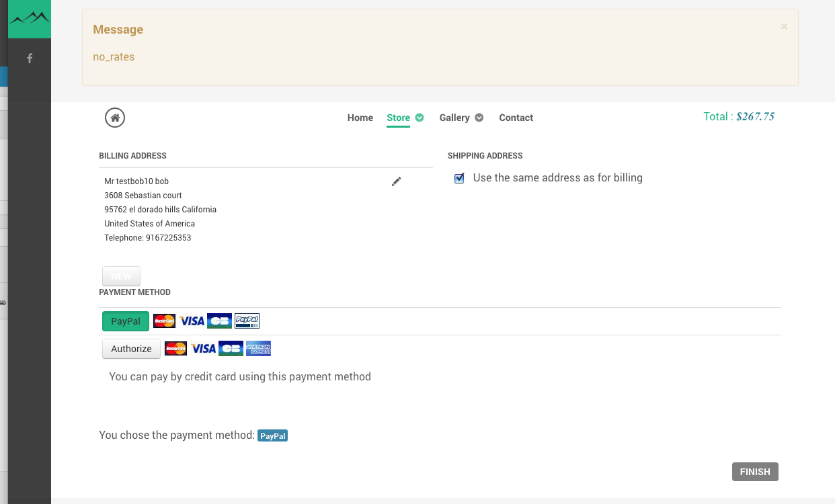
Task: Click the PayPal card logo icon
Action: click(x=247, y=321)
